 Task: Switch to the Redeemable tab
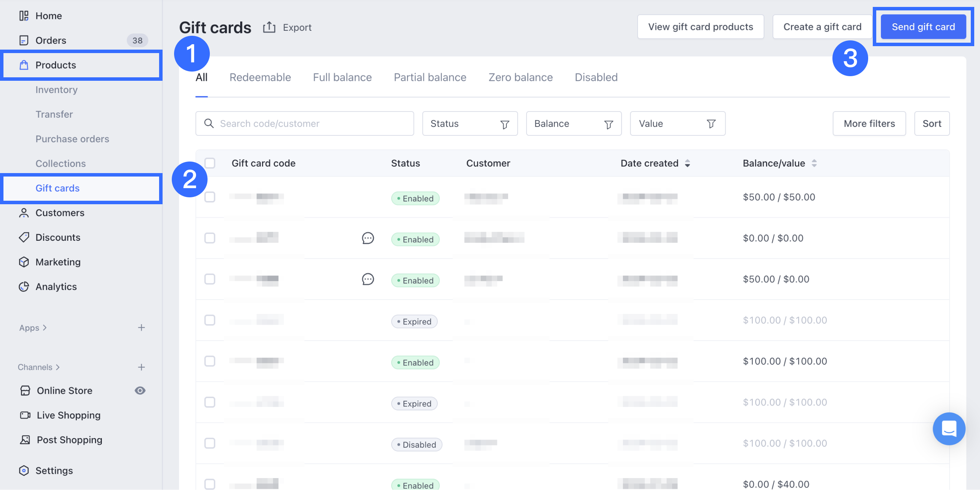pyautogui.click(x=260, y=77)
